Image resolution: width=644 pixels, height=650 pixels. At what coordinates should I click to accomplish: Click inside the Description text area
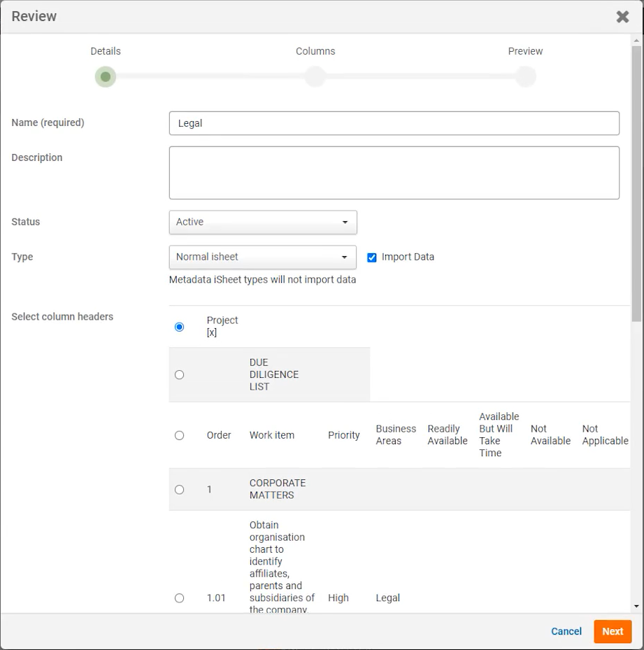point(394,173)
